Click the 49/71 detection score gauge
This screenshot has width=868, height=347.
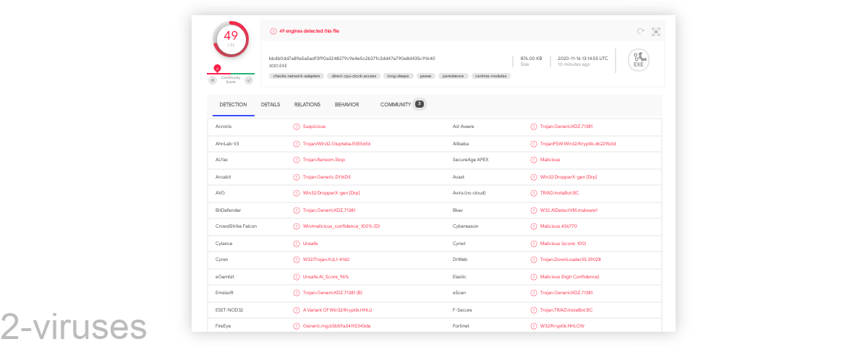(231, 39)
